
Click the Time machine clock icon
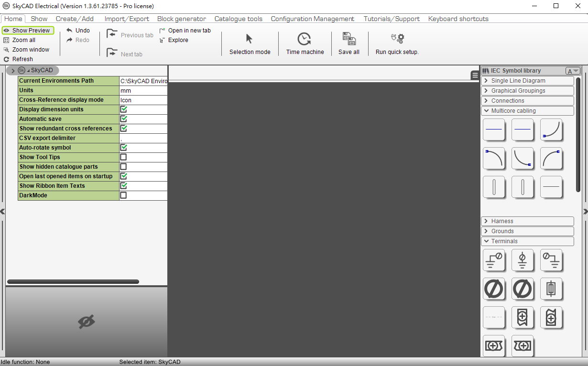click(x=304, y=39)
